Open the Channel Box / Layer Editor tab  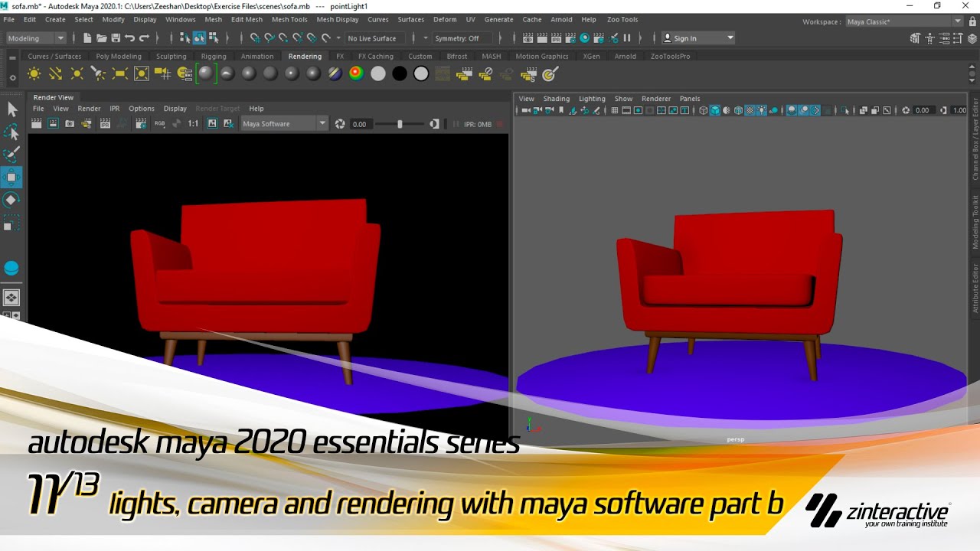coord(975,139)
